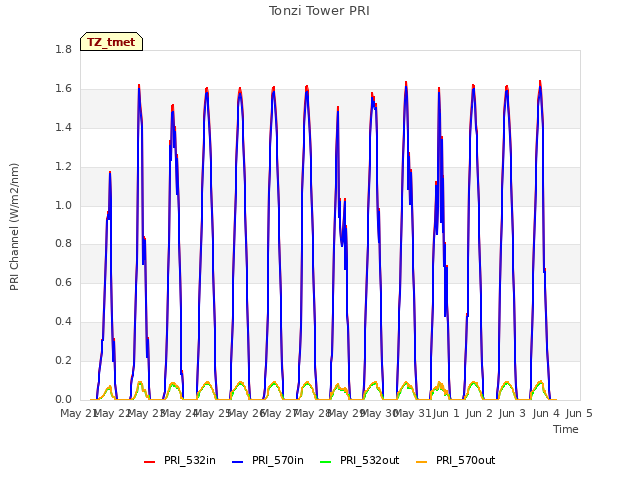
Task: Click the y-axis label PRI Channel (W/m2/nm)
Action: [14, 227]
